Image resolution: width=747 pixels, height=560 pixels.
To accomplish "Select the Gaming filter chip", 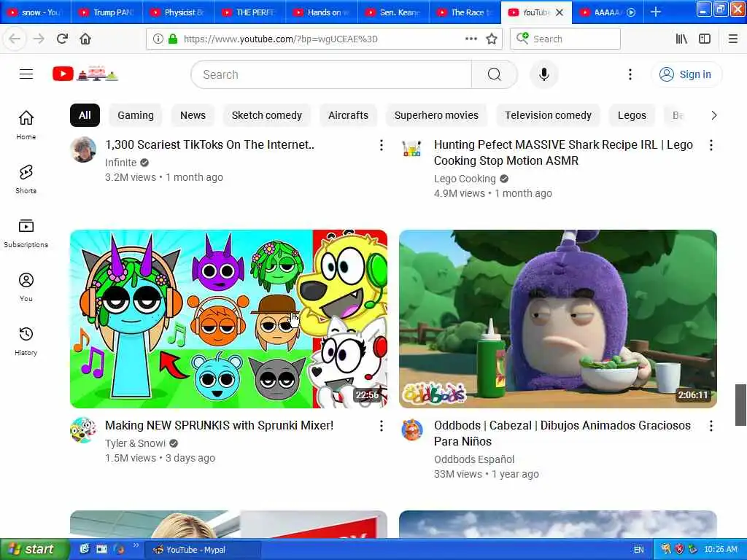I will point(135,115).
